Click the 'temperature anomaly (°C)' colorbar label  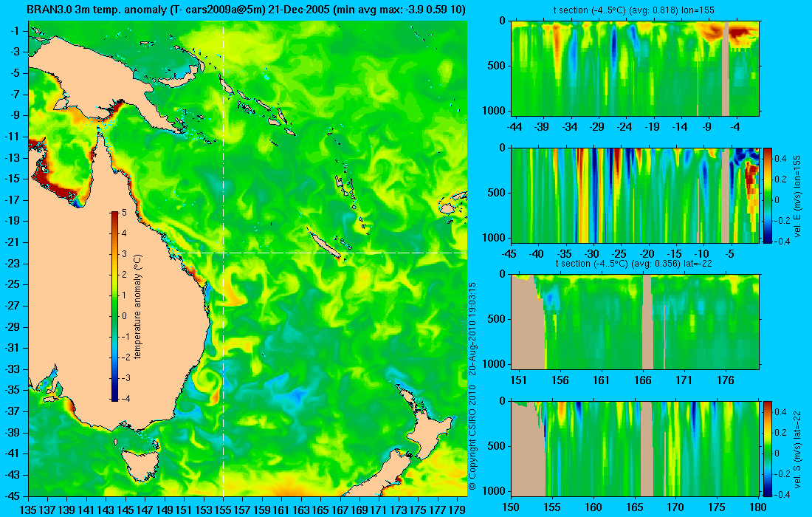tap(138, 307)
